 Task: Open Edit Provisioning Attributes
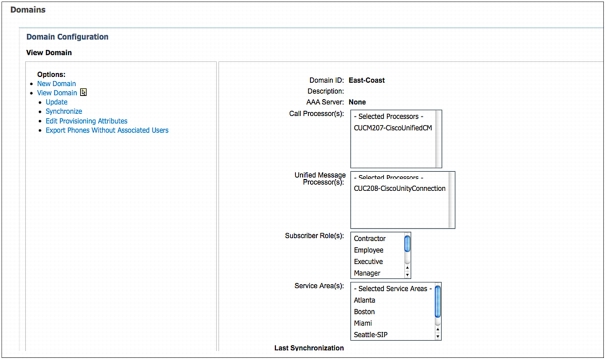click(86, 121)
